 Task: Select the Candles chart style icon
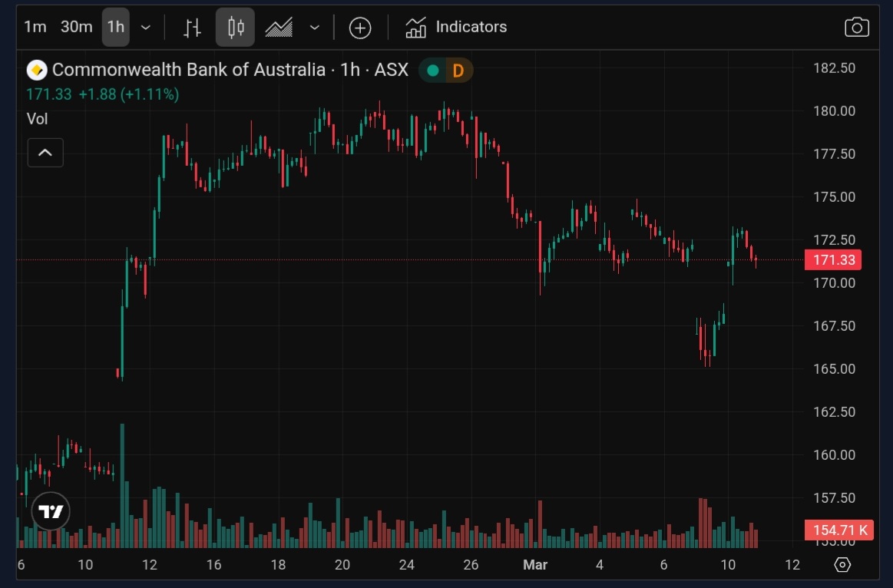click(x=235, y=28)
